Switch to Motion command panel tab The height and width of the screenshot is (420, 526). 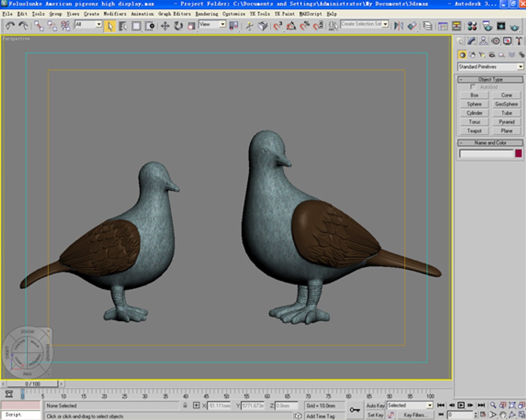(x=495, y=41)
